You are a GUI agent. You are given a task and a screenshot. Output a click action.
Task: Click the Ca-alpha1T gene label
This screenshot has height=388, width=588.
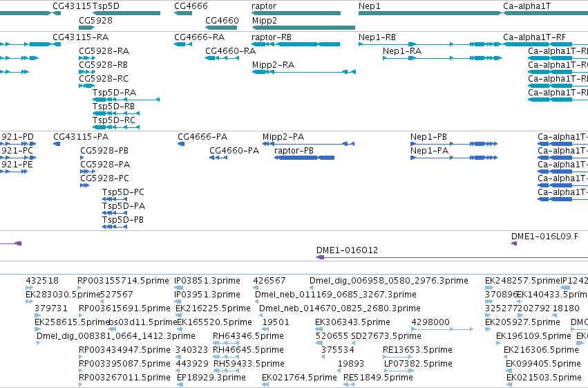click(x=527, y=6)
